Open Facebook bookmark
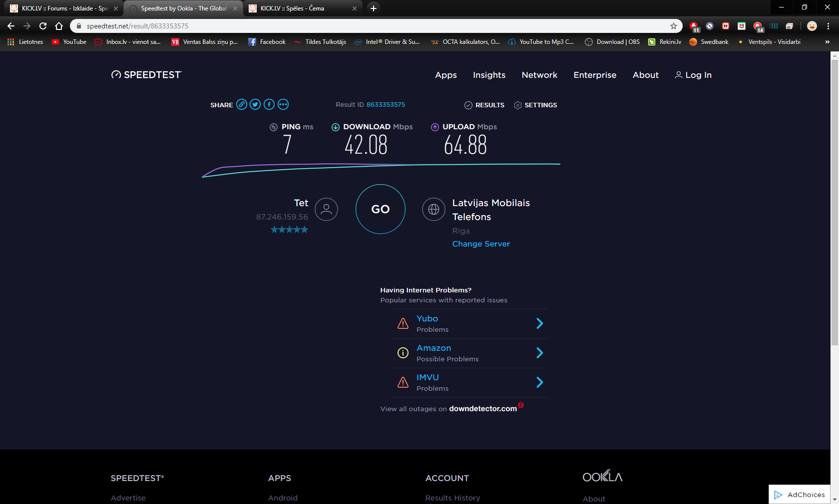The height and width of the screenshot is (504, 839). (x=267, y=42)
